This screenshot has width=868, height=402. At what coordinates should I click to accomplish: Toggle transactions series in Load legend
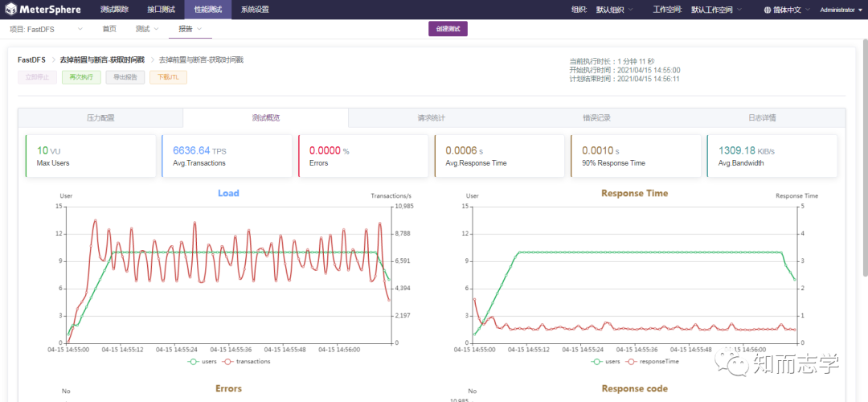click(248, 361)
